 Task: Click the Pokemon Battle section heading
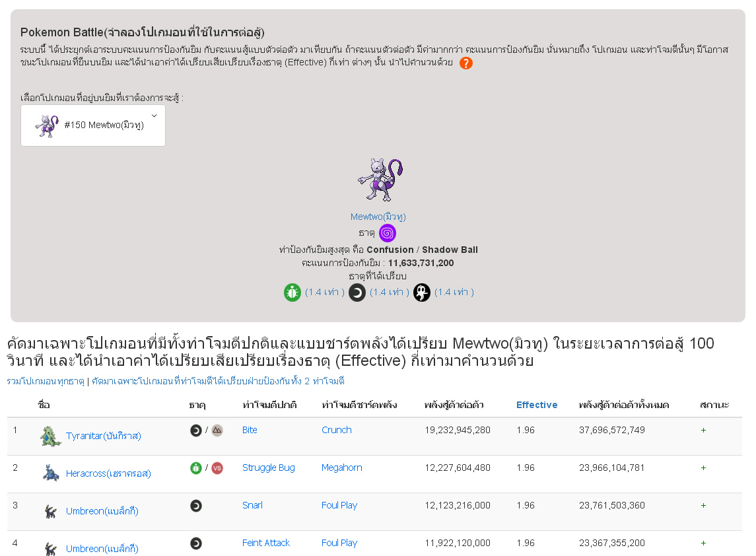click(142, 32)
